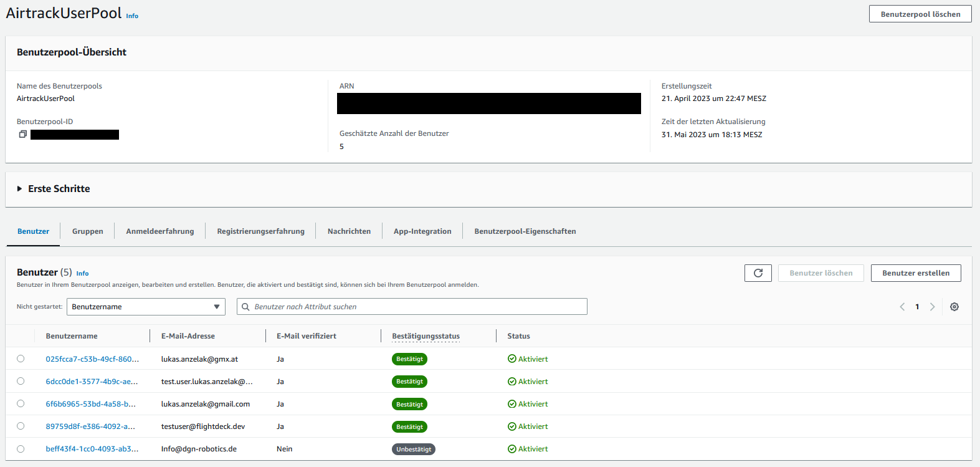Switch to the Benutzer tab
The height and width of the screenshot is (467, 980).
33,231
